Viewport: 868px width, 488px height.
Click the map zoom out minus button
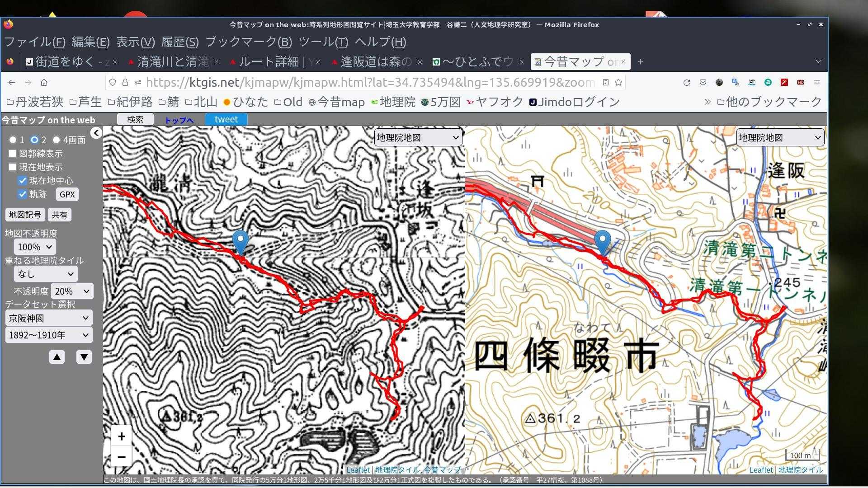[x=121, y=457]
